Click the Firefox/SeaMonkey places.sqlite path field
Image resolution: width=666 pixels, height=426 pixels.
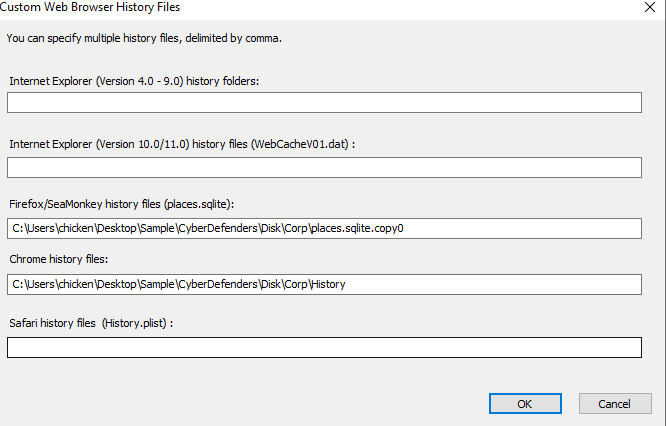click(324, 228)
